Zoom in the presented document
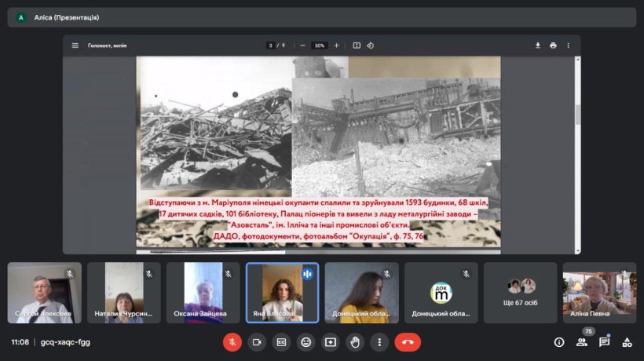 336,46
